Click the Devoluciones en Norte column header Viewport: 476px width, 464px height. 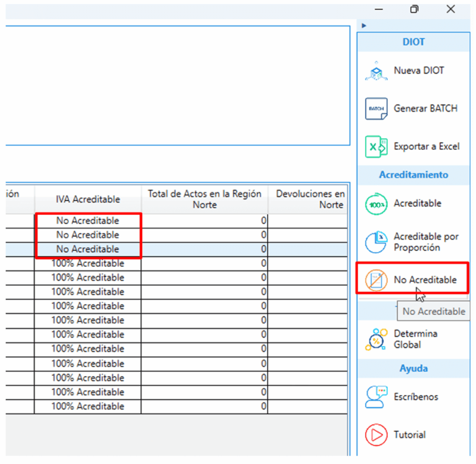point(310,199)
